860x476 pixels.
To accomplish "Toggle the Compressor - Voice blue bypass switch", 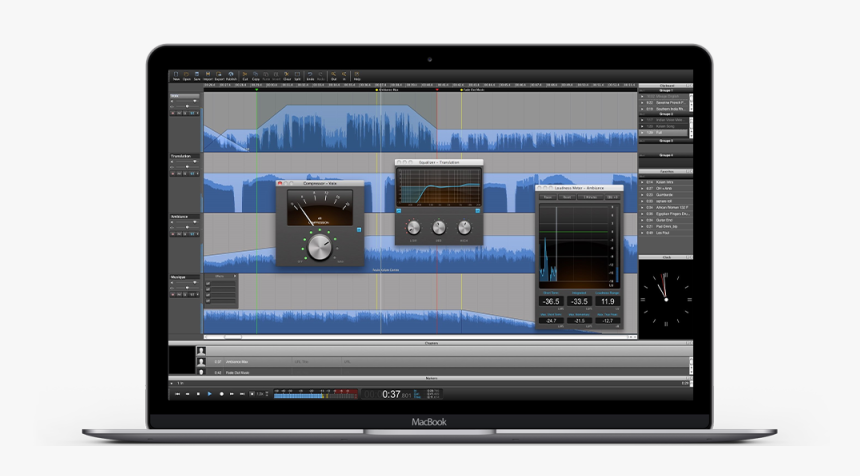I will (x=359, y=230).
